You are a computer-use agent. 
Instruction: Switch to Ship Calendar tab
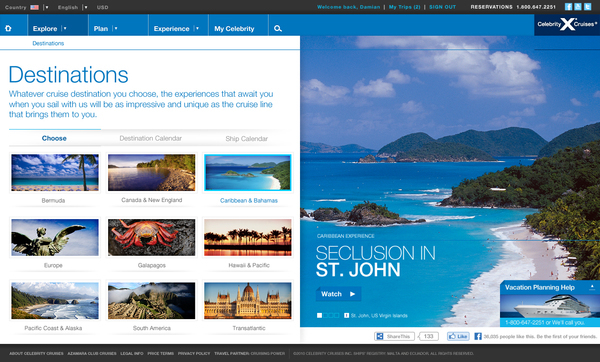point(246,139)
